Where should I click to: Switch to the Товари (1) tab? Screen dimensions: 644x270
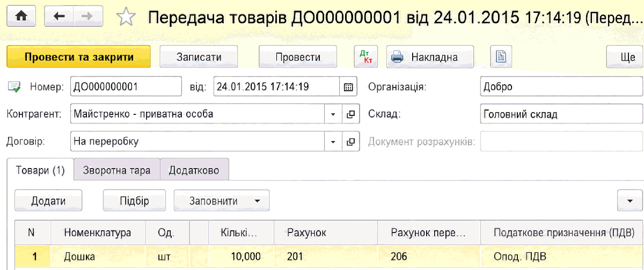point(40,170)
